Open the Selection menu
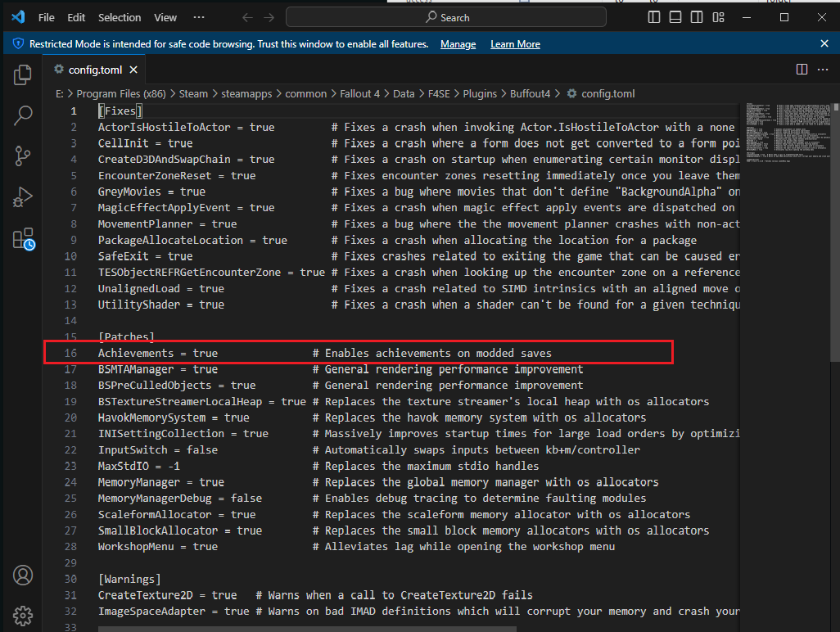This screenshot has width=840, height=632. click(x=120, y=17)
